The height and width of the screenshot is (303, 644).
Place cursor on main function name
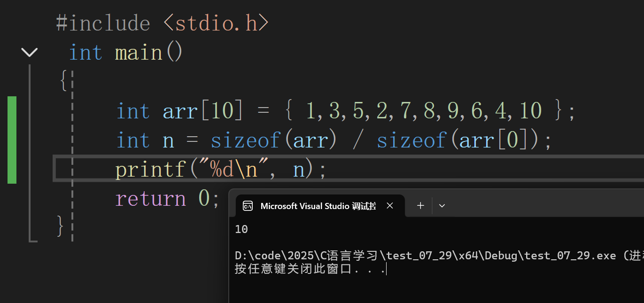[139, 52]
